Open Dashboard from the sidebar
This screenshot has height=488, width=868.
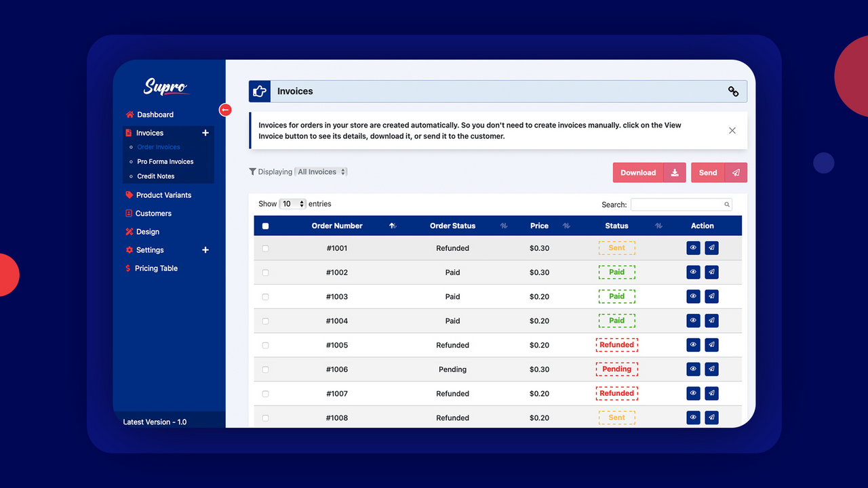tap(149, 115)
